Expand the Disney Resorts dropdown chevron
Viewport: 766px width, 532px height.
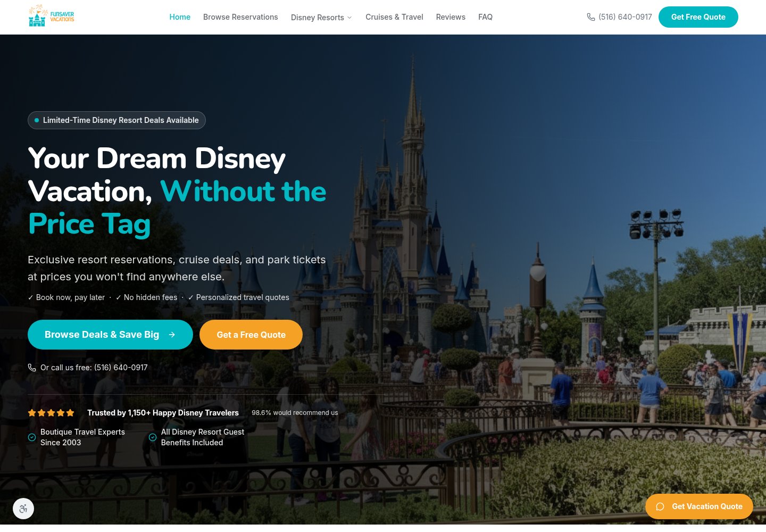(x=349, y=18)
